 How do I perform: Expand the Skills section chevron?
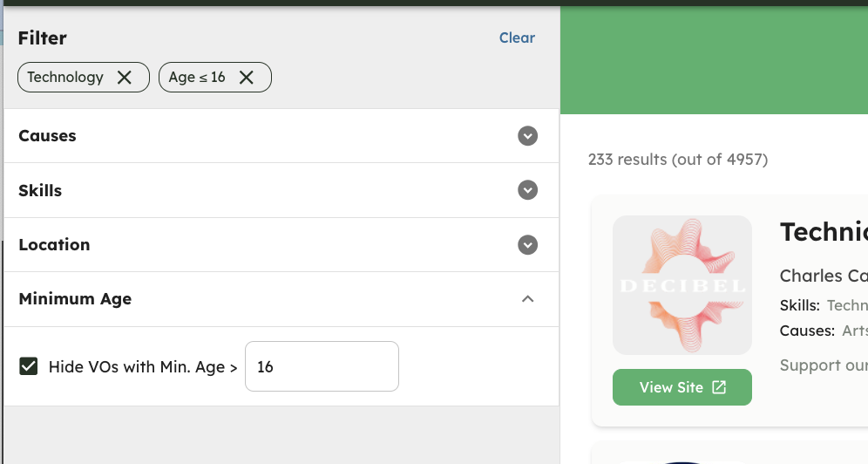527,190
